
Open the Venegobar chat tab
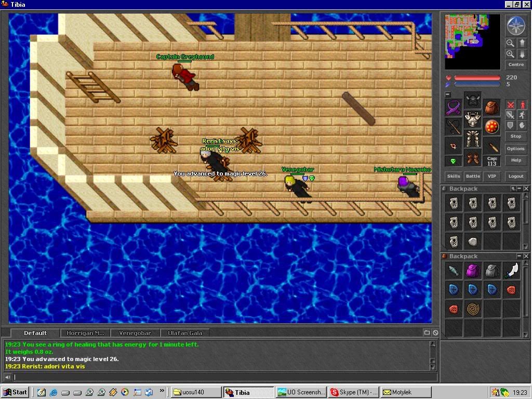click(135, 333)
